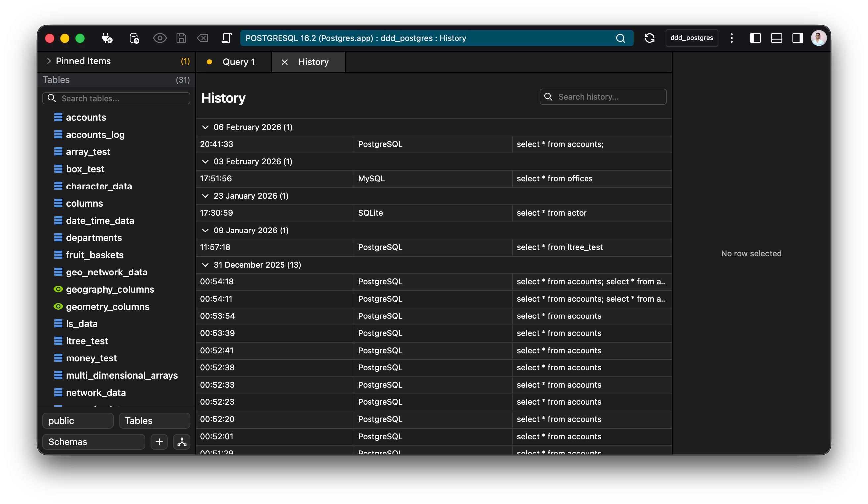Click the new connection plug icon

click(107, 38)
